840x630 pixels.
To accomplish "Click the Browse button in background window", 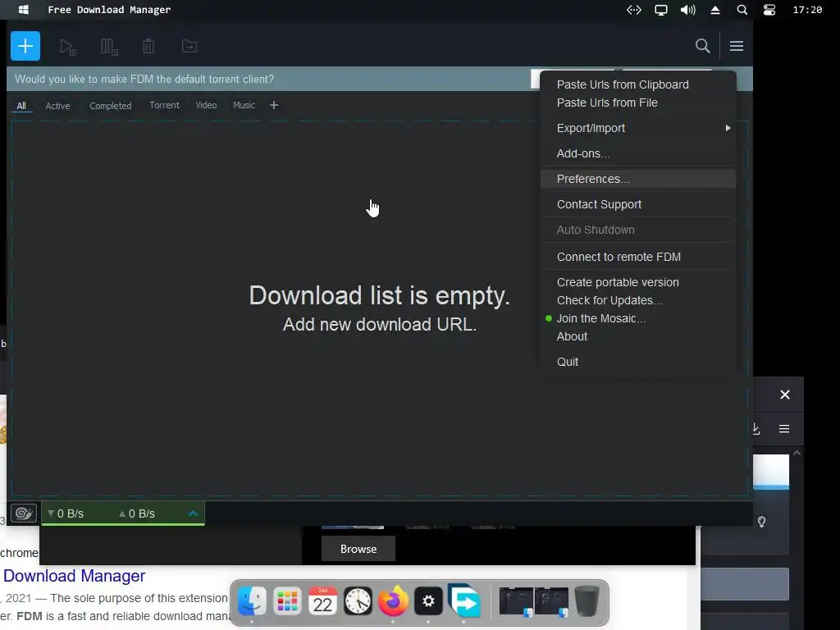I will tap(358, 549).
